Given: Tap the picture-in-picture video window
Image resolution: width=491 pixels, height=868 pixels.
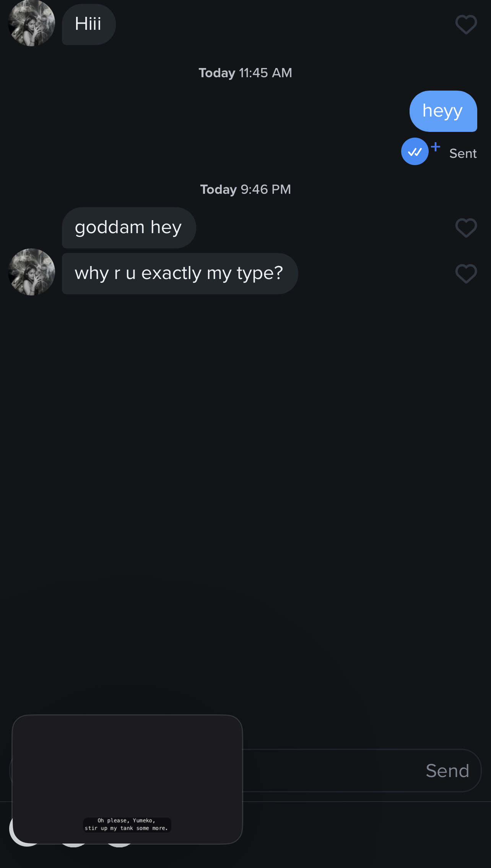Looking at the screenshot, I should [127, 779].
